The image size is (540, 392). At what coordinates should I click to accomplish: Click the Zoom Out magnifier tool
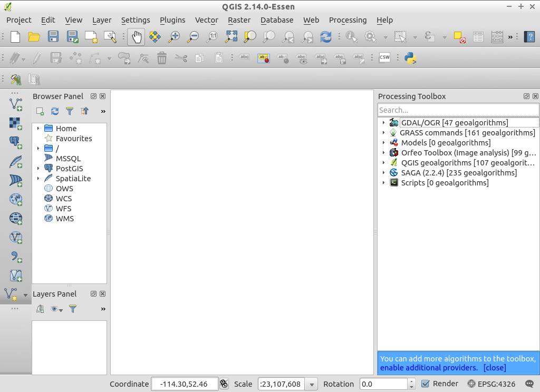pos(193,37)
